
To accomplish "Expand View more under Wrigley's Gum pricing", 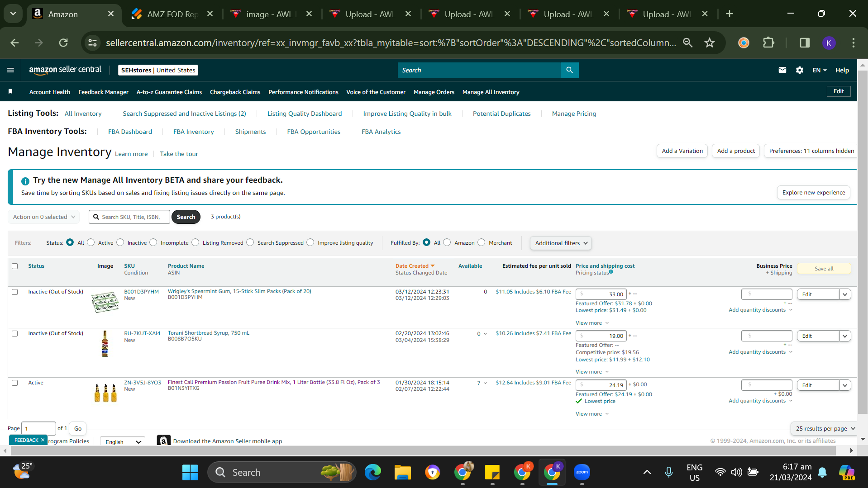I will click(592, 323).
